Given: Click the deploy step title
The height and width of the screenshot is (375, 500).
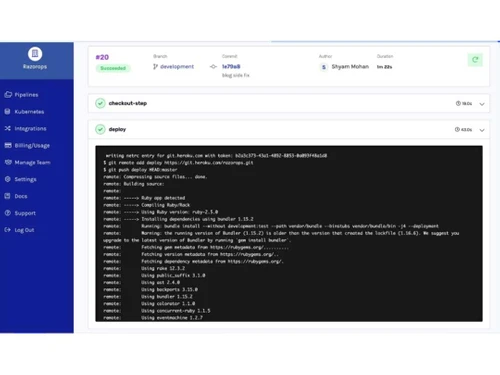Looking at the screenshot, I should (x=117, y=129).
